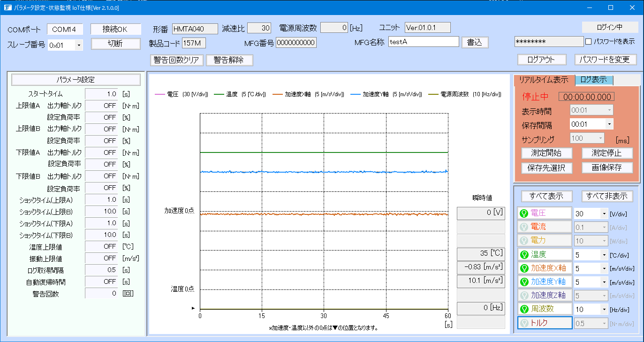Image resolution: width=644 pixels, height=342 pixels.
Task: Click the MFG名称 text field
Action: tap(423, 42)
